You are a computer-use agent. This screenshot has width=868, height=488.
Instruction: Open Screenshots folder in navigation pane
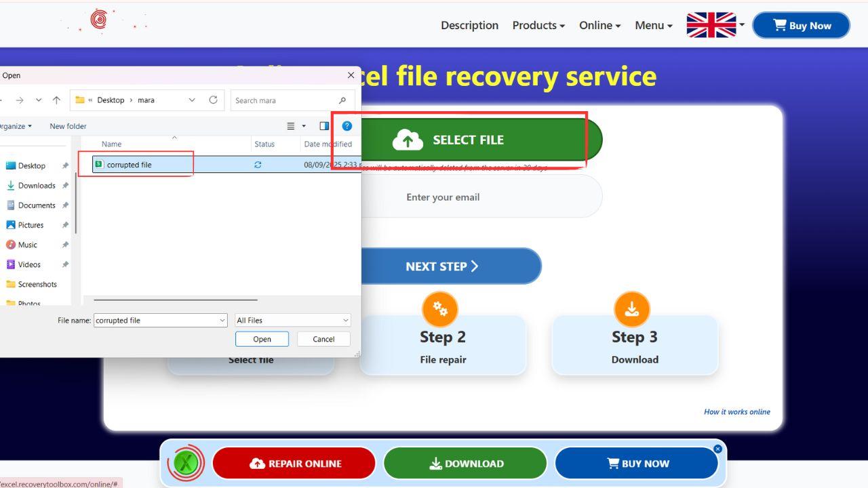pos(37,284)
